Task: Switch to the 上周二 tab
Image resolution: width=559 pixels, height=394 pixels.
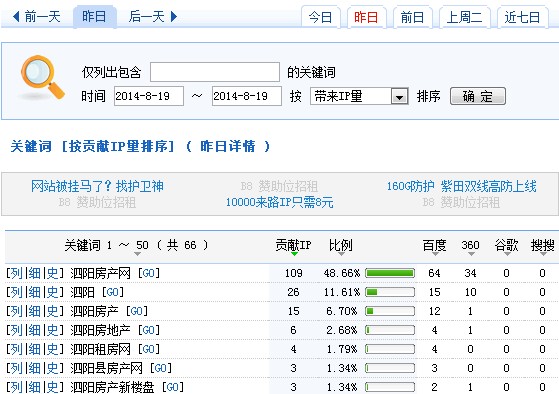Action: (465, 17)
